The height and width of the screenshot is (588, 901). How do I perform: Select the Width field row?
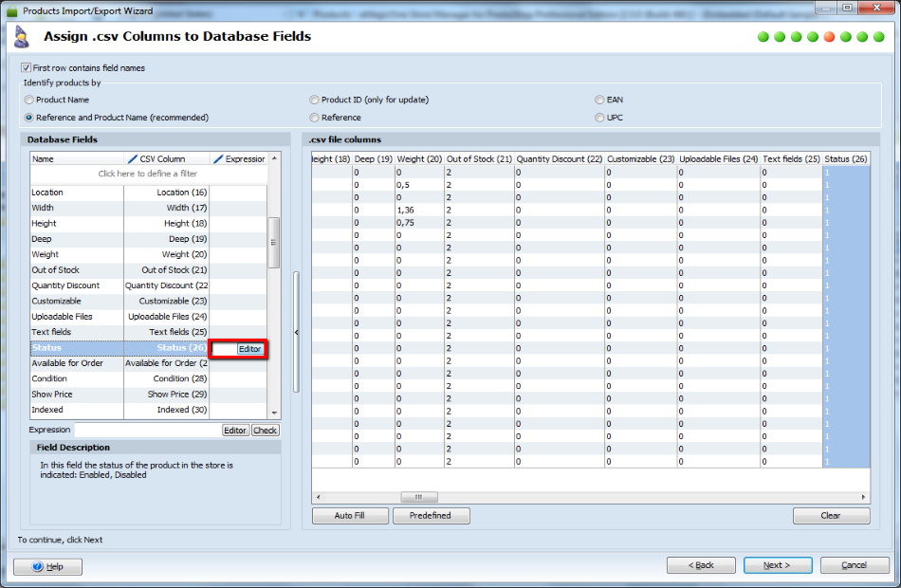(148, 208)
